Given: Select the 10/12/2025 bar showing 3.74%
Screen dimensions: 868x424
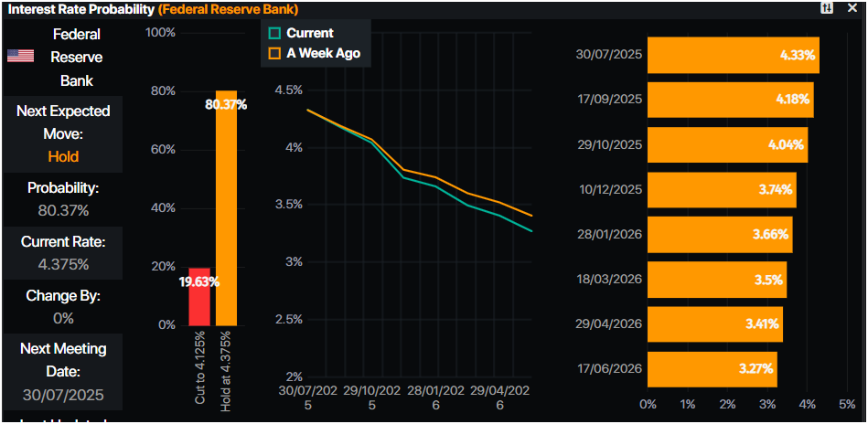Looking at the screenshot, I should pyautogui.click(x=721, y=190).
